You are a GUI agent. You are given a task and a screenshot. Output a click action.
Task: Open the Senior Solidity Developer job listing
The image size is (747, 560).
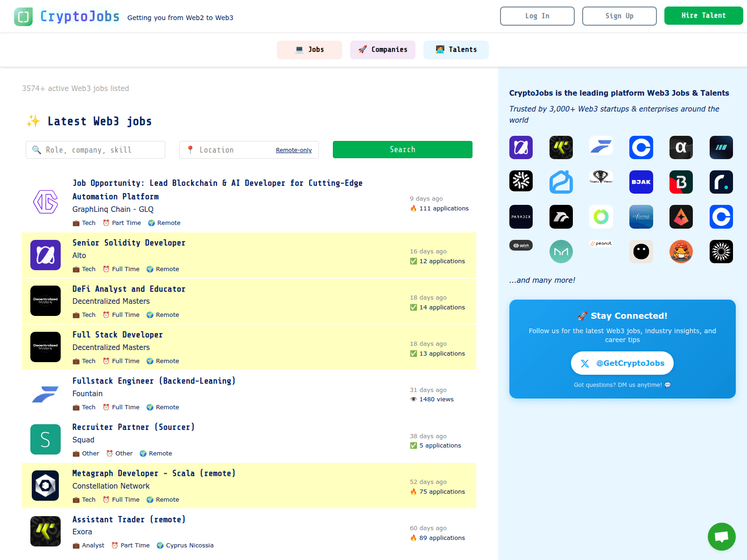tap(129, 243)
